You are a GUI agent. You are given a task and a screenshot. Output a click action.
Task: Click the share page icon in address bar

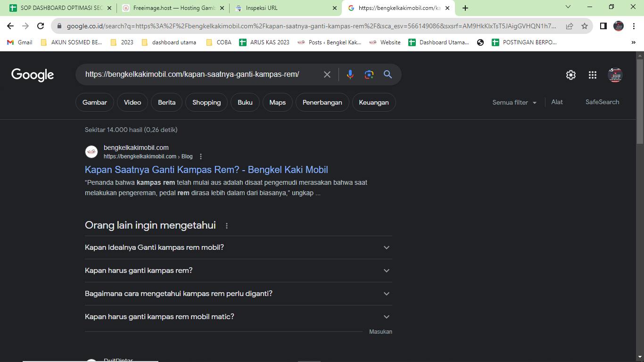(570, 26)
